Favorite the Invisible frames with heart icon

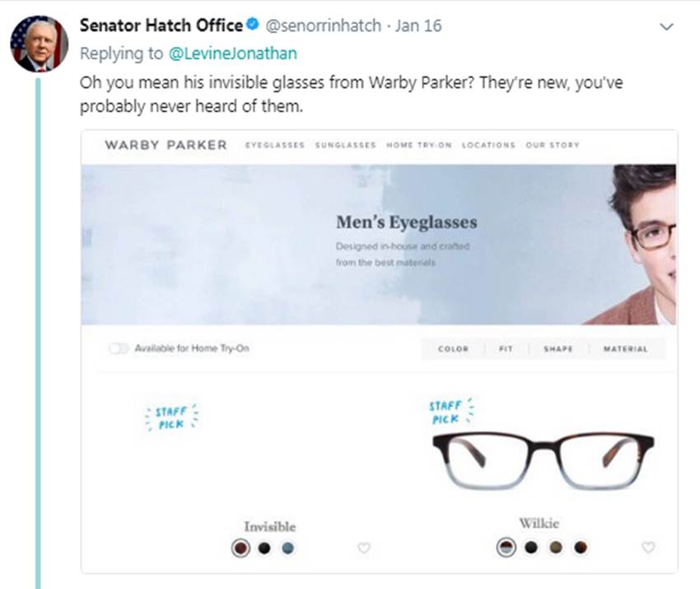[364, 548]
